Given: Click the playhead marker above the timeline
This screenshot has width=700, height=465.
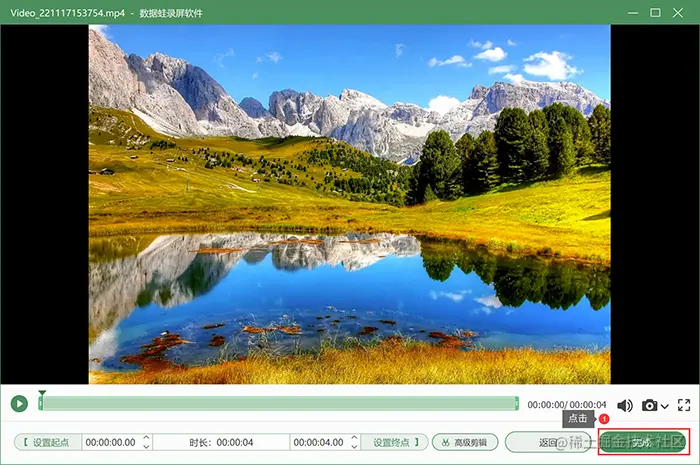Looking at the screenshot, I should click(x=42, y=393).
